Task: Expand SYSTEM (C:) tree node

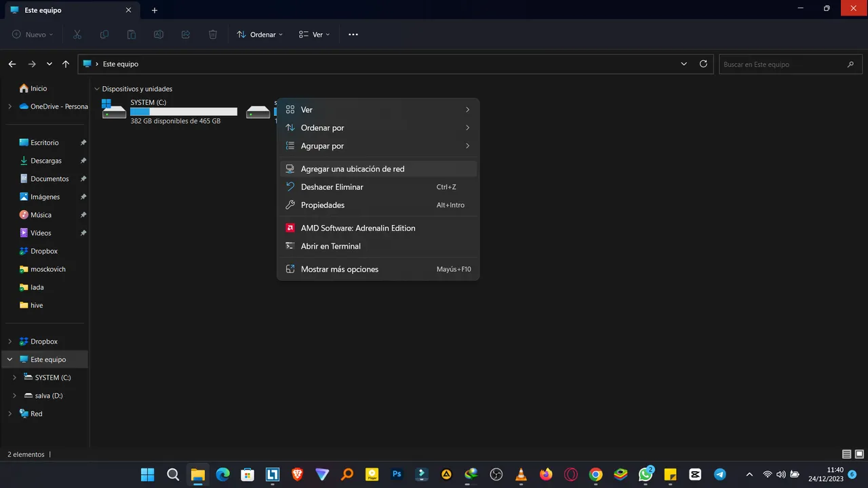Action: [15, 378]
